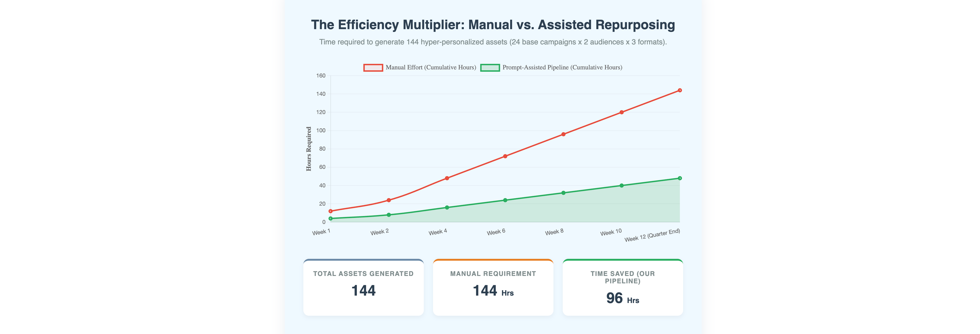Click the red Manual Effort legend swatch

click(x=373, y=68)
